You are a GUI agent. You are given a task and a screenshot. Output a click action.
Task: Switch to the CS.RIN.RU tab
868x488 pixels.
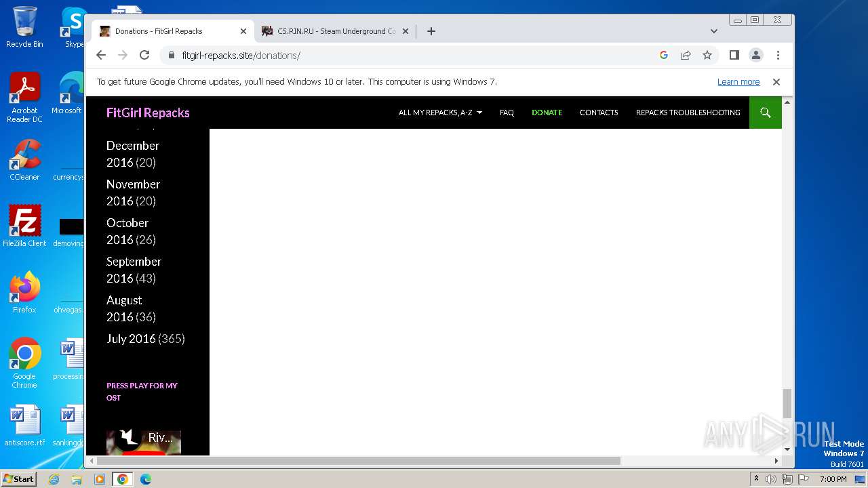click(336, 31)
